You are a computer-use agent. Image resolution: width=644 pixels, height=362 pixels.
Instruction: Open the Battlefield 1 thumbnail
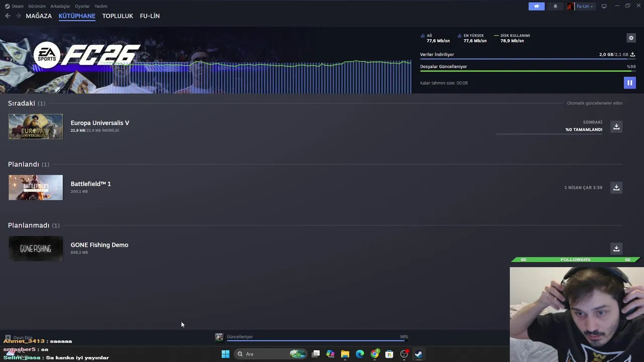click(36, 188)
